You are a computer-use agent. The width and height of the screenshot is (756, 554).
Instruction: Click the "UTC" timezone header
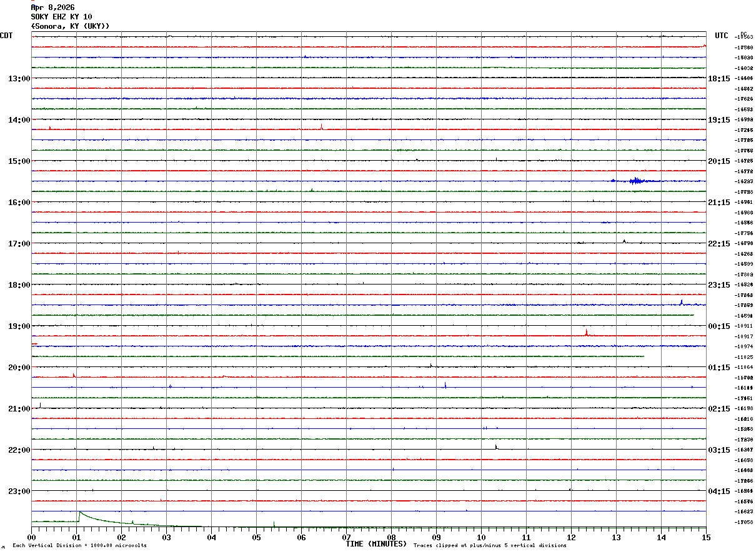[x=722, y=36]
